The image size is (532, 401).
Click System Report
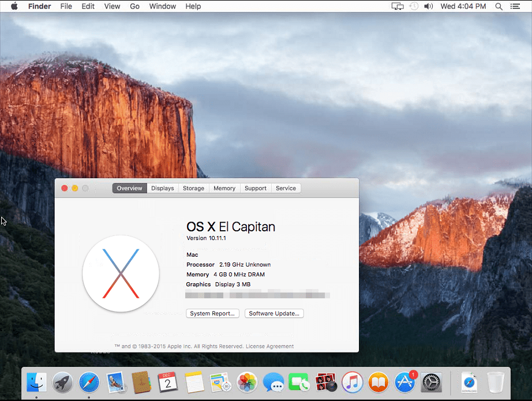[212, 313]
